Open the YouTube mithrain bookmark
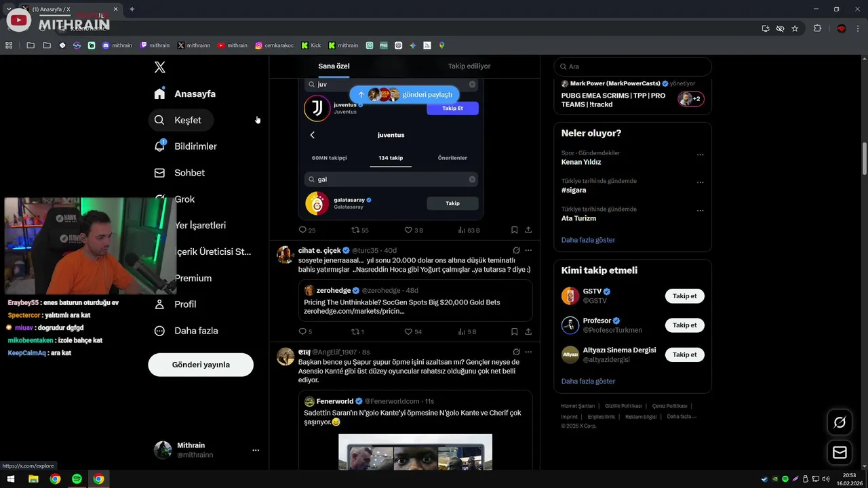Screen dimensions: 868x488 click(x=233, y=45)
